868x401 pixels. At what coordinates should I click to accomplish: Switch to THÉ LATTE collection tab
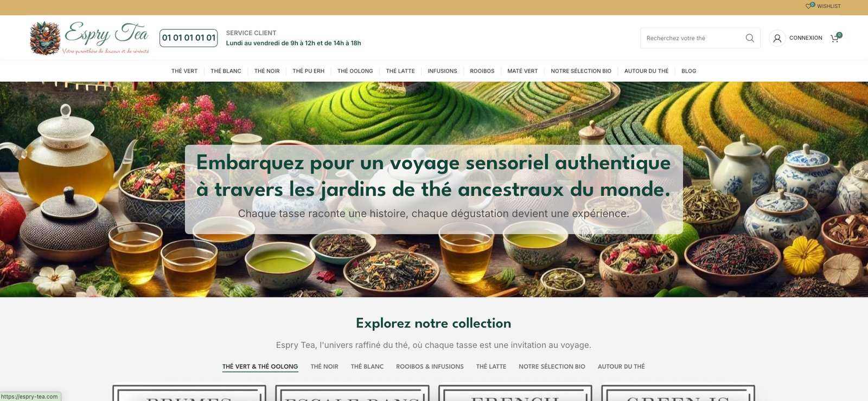(x=491, y=367)
